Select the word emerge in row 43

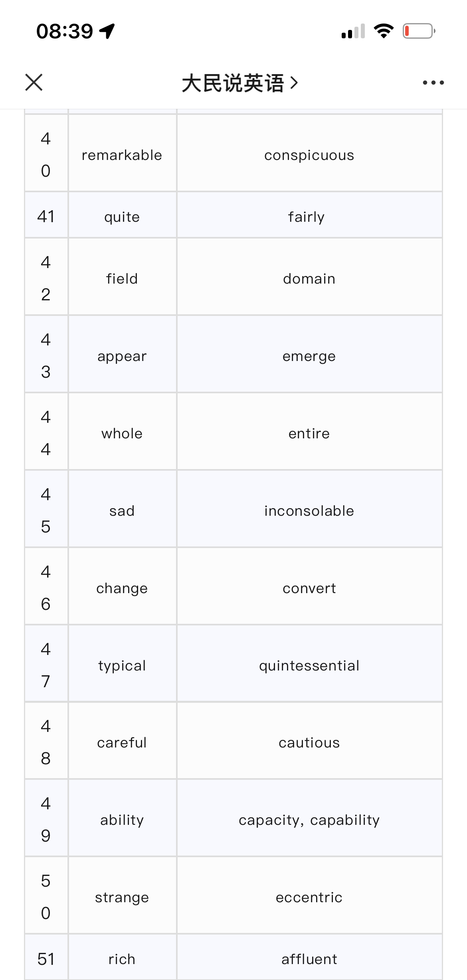pos(309,356)
